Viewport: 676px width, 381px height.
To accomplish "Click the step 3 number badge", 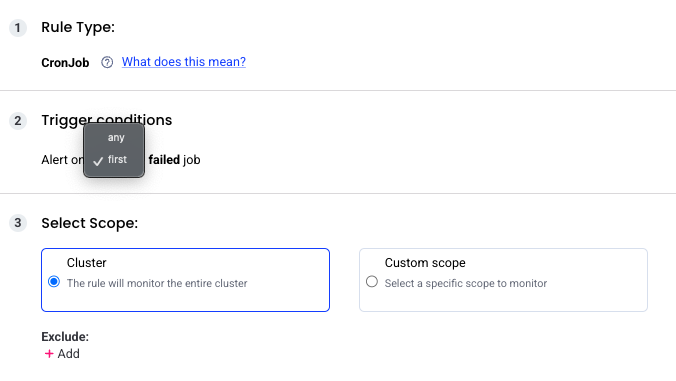I will point(18,223).
